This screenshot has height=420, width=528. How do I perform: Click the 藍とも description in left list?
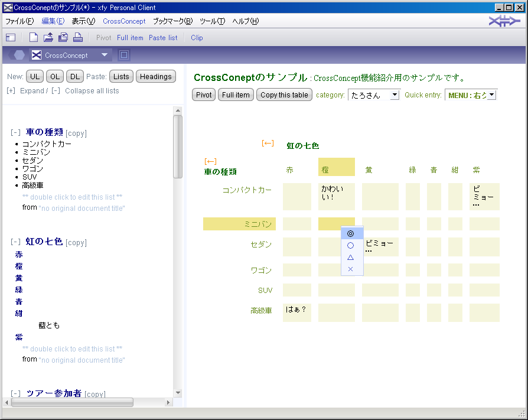[x=49, y=325]
